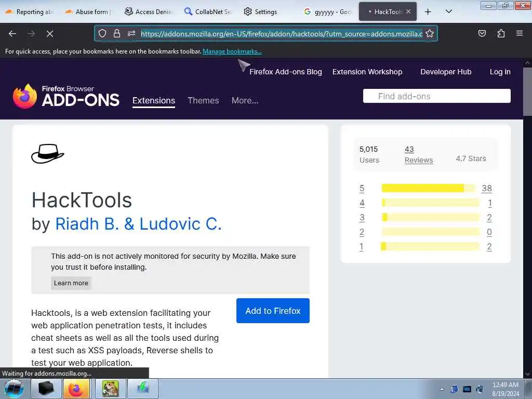Click the 4.7 Stars rating text
Image resolution: width=532 pixels, height=399 pixels.
point(471,158)
